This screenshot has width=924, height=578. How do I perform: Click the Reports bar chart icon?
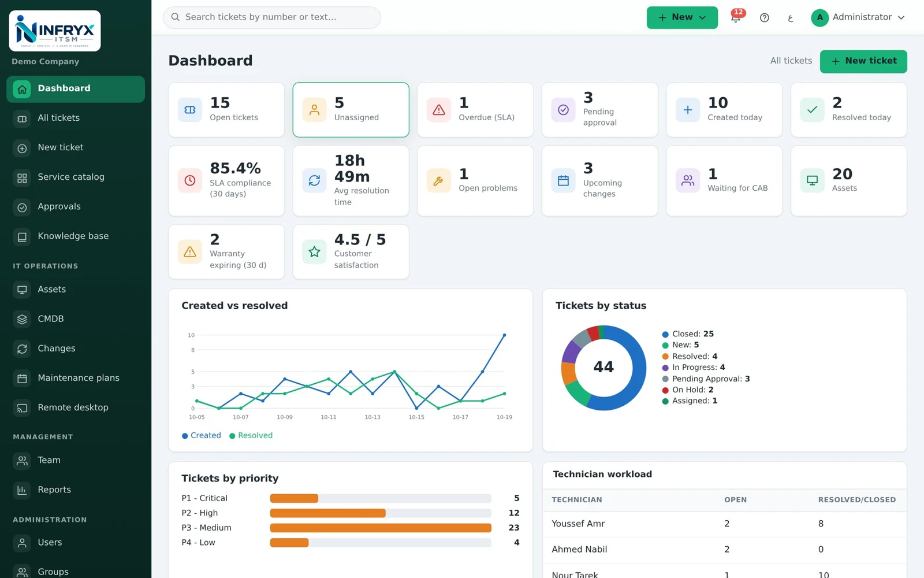coord(22,490)
